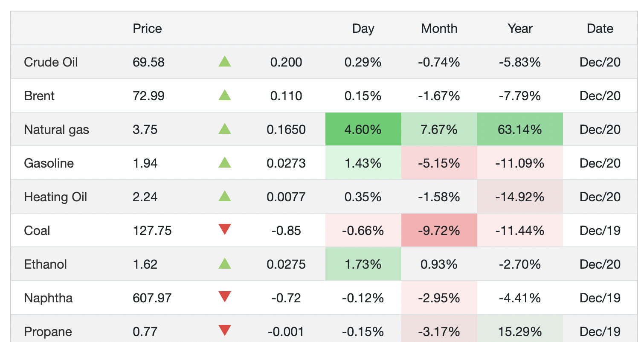
Task: Click Coal date Dec/19
Action: pos(600,231)
